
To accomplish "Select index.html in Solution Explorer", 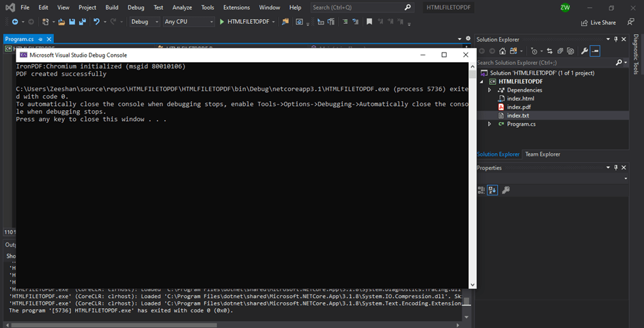I will [520, 98].
